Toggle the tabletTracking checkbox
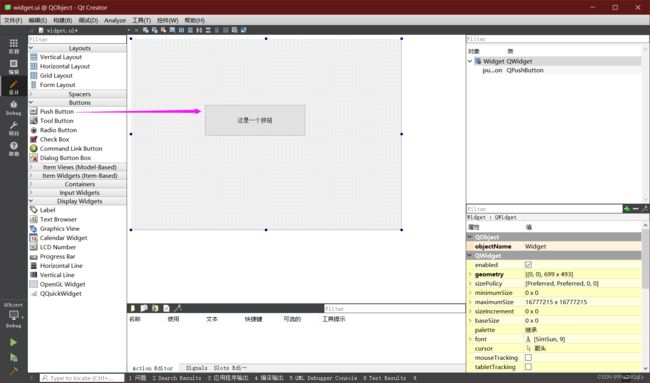Image resolution: width=650 pixels, height=383 pixels. pos(528,366)
